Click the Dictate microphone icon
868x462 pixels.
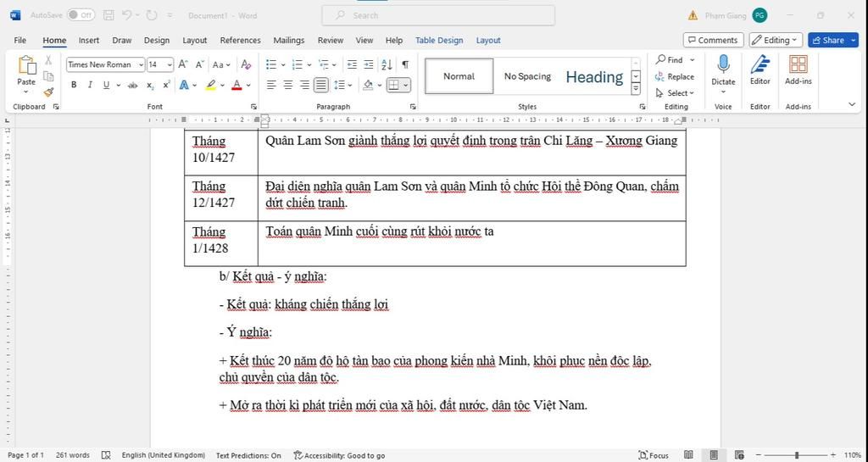pyautogui.click(x=723, y=64)
